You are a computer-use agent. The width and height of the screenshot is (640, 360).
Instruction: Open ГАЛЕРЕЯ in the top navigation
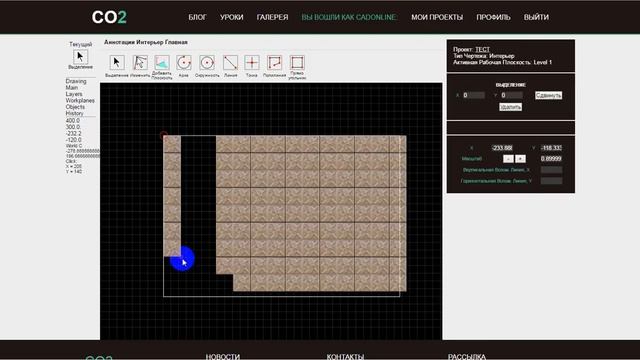272,17
